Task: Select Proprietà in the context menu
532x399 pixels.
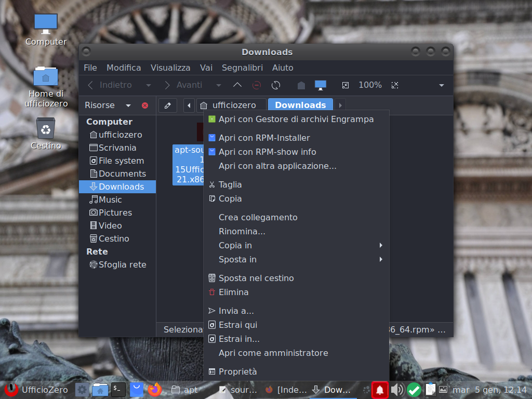Action: [237, 371]
